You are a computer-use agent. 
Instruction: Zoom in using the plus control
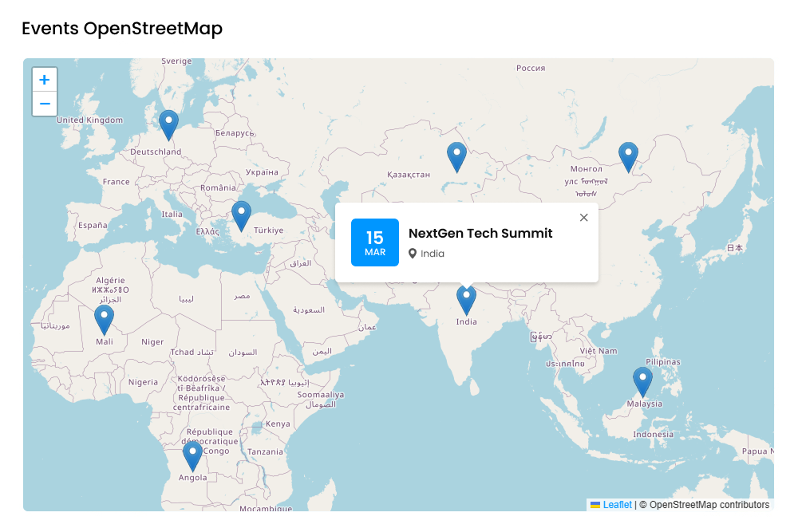click(x=44, y=79)
